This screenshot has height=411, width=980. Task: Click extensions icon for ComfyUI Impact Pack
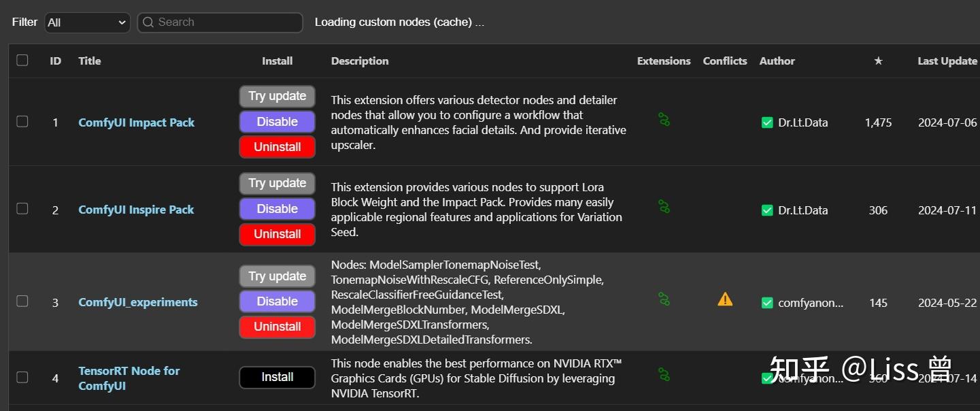coord(664,120)
